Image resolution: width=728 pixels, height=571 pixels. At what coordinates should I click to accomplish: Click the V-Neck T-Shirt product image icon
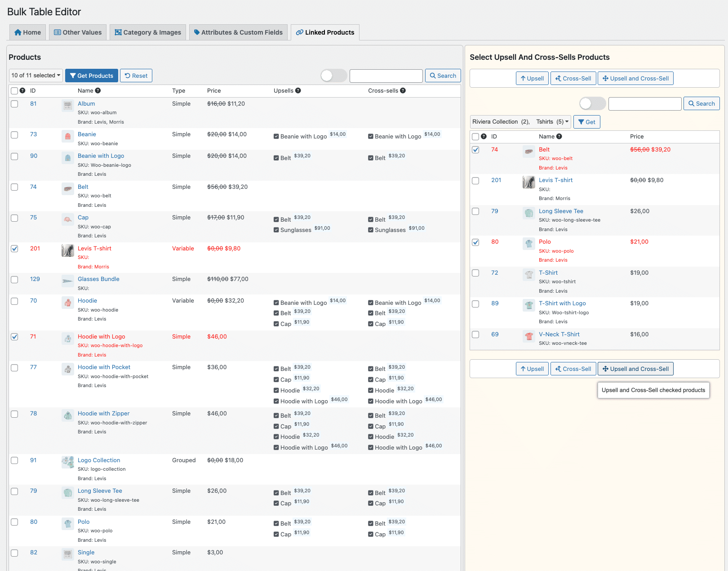coord(529,336)
